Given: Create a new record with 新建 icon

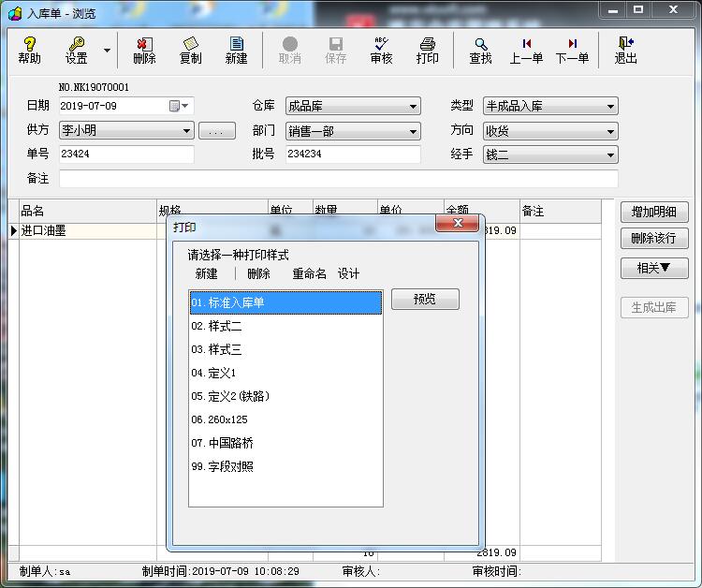Looking at the screenshot, I should pos(237,50).
